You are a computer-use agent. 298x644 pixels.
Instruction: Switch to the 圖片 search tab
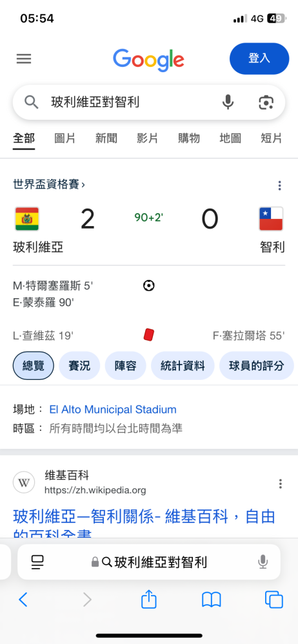tap(65, 138)
